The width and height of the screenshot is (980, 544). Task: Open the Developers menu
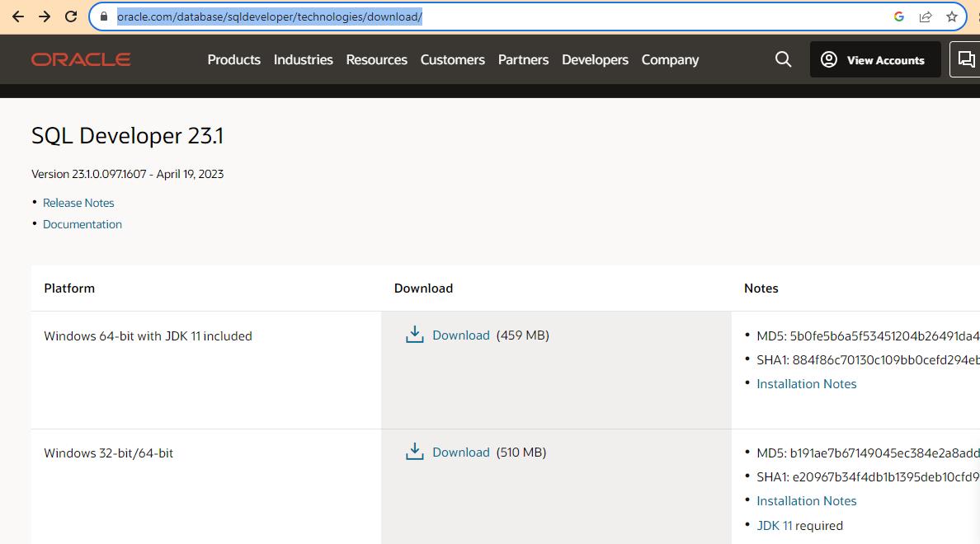(x=595, y=60)
